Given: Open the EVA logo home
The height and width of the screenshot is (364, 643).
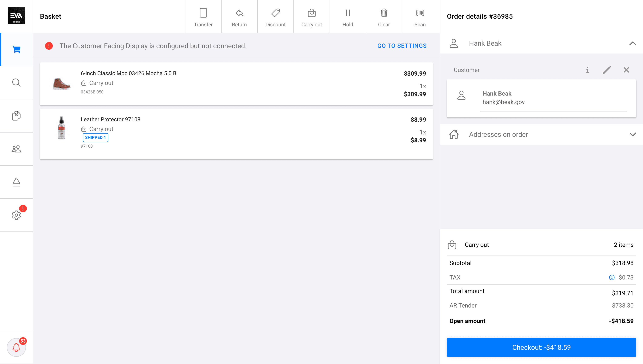Looking at the screenshot, I should click(16, 16).
